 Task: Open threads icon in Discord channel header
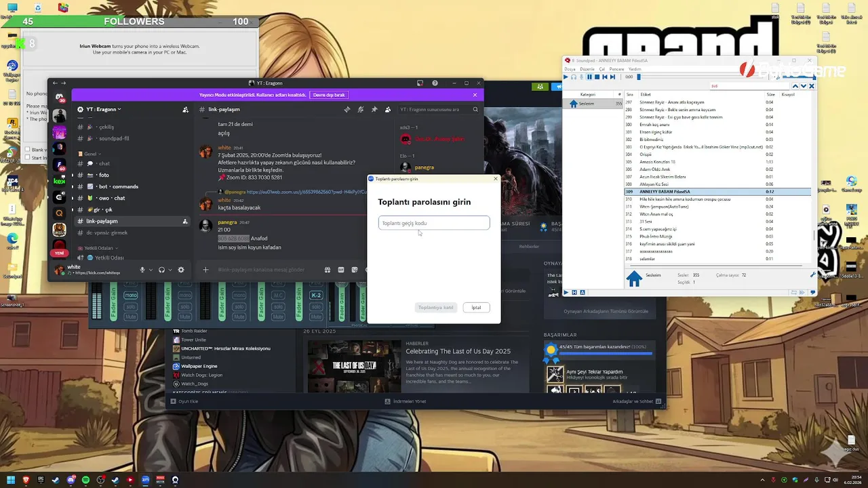[347, 109]
